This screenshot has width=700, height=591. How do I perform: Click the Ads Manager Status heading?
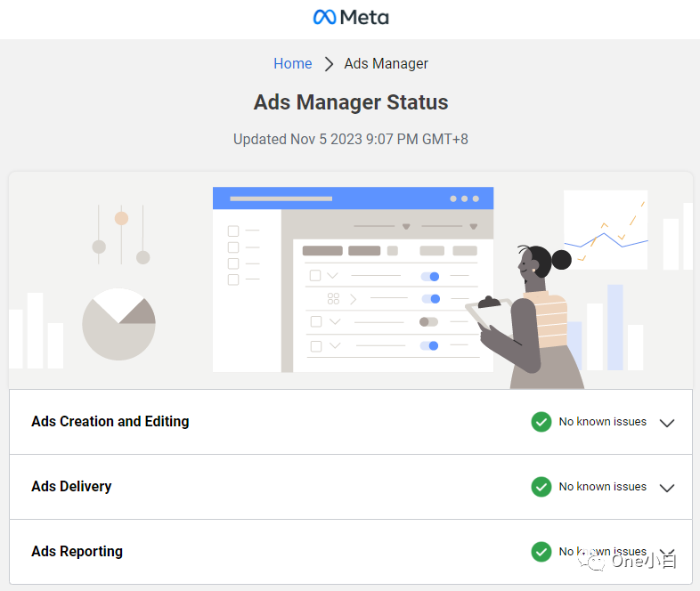pyautogui.click(x=351, y=101)
